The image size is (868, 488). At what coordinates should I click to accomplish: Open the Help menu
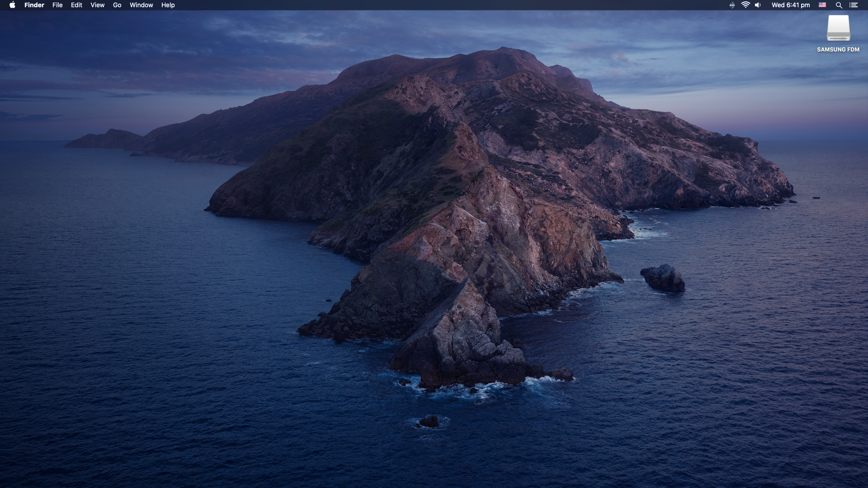tap(168, 5)
